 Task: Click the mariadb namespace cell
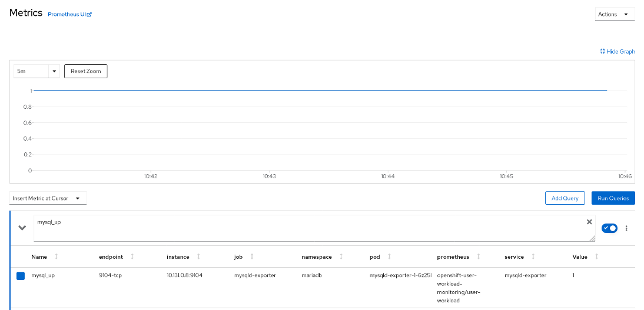pos(311,275)
